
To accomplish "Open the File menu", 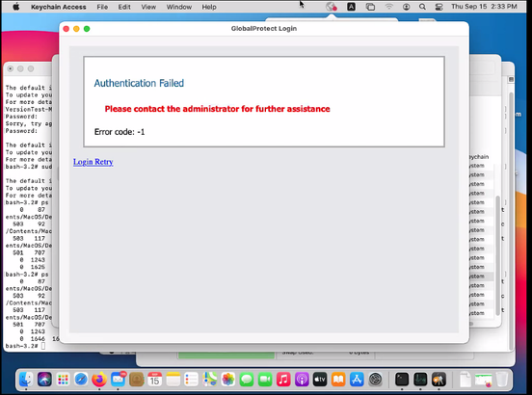I will tap(102, 7).
